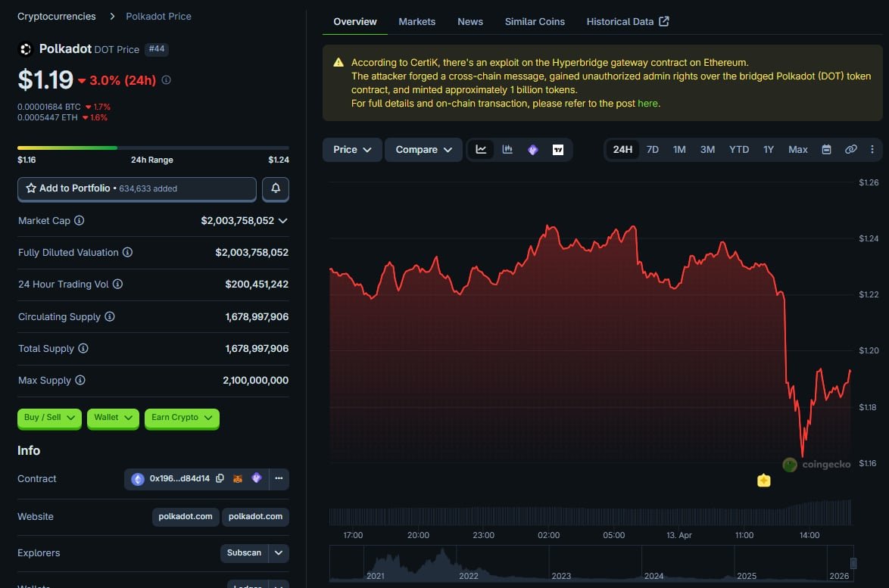
Task: Go to the Cryptocurrencies breadcrumb
Action: point(57,17)
